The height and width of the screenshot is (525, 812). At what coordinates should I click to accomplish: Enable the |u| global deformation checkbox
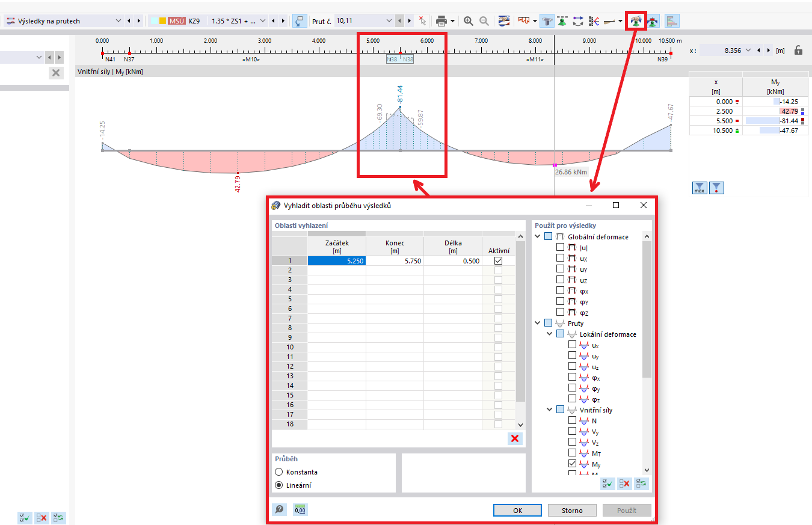click(561, 247)
